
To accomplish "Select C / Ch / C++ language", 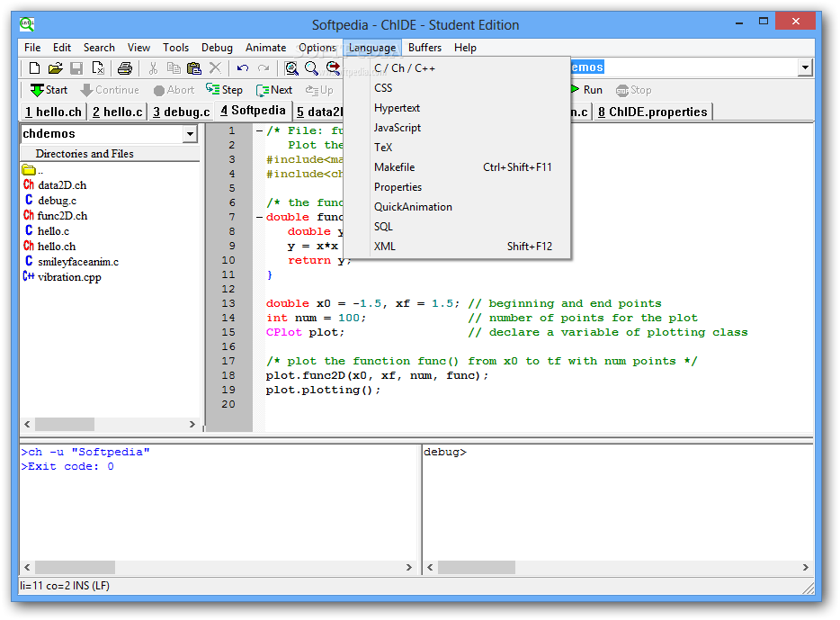I will click(457, 68).
